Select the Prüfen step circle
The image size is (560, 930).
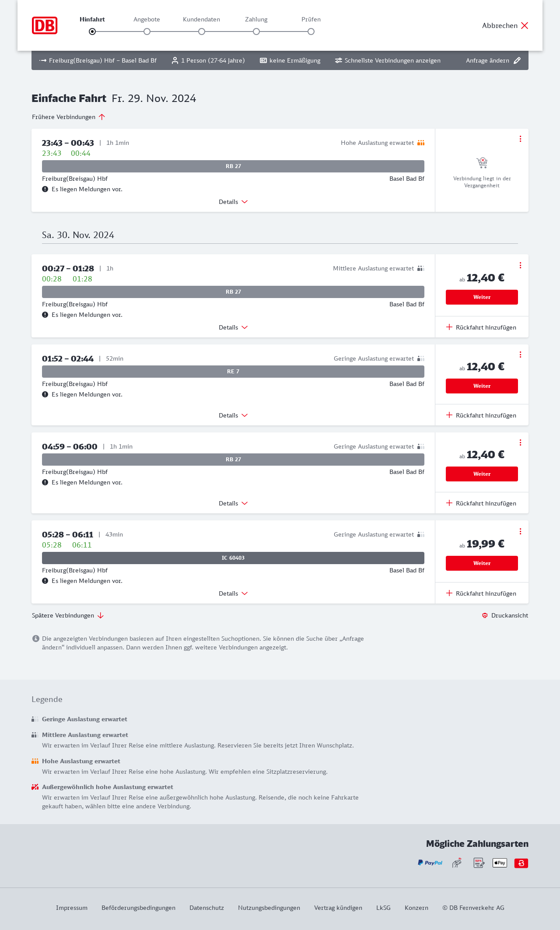[x=311, y=32]
